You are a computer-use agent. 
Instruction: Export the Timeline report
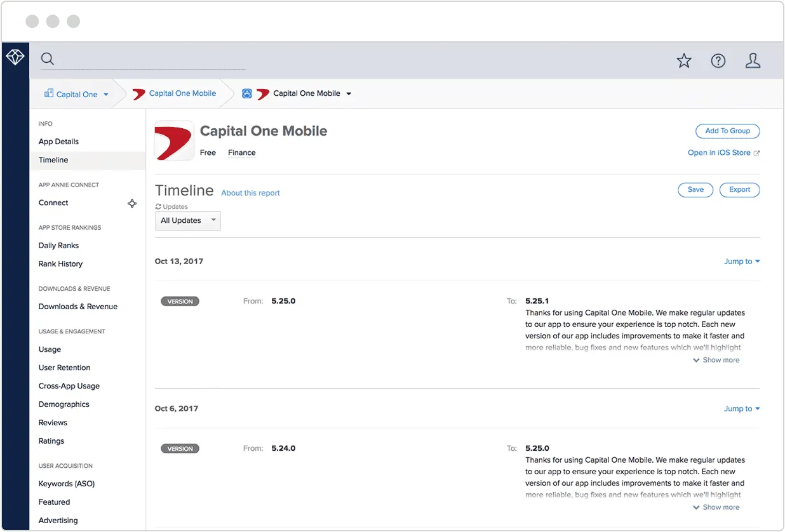[739, 190]
